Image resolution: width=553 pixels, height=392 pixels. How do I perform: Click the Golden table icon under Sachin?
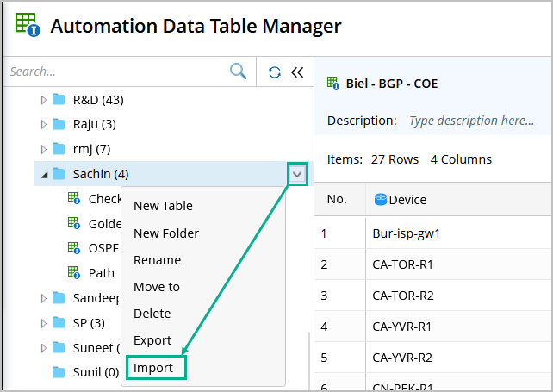click(74, 224)
